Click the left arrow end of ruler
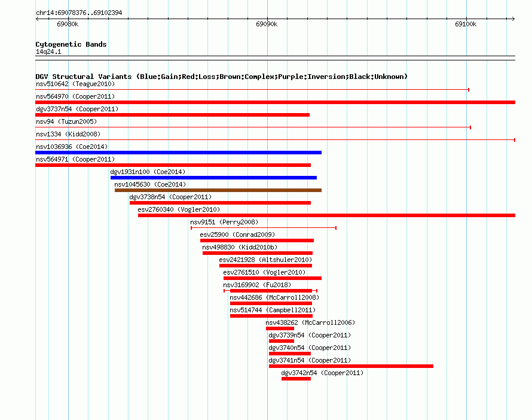This screenshot has width=532, height=420. 37,19
